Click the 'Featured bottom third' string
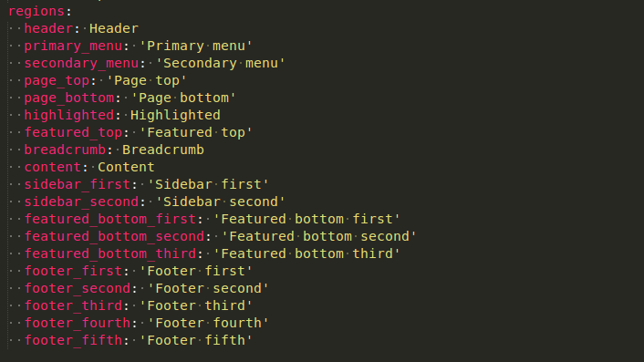 pyautogui.click(x=306, y=253)
